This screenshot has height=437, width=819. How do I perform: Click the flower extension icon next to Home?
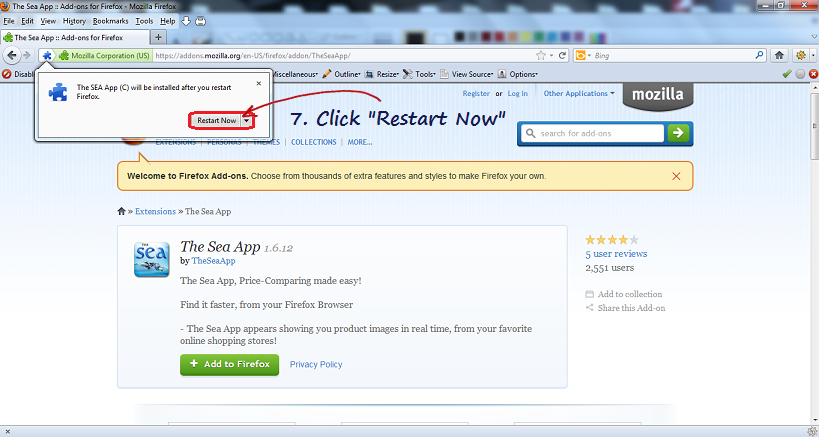800,55
